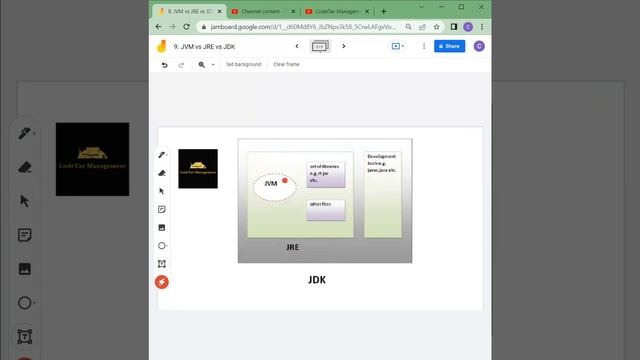Go back in the browser
Image resolution: width=640 pixels, height=360 pixels.
(x=158, y=27)
